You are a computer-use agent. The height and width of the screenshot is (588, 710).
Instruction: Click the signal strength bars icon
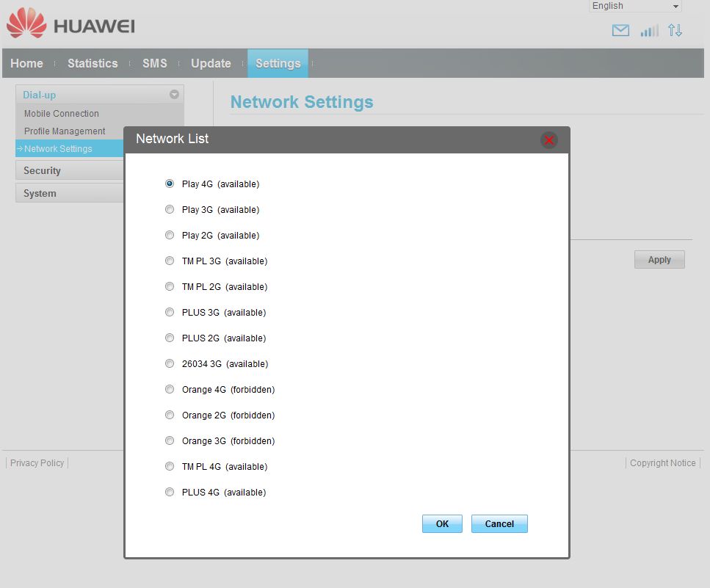click(x=649, y=31)
